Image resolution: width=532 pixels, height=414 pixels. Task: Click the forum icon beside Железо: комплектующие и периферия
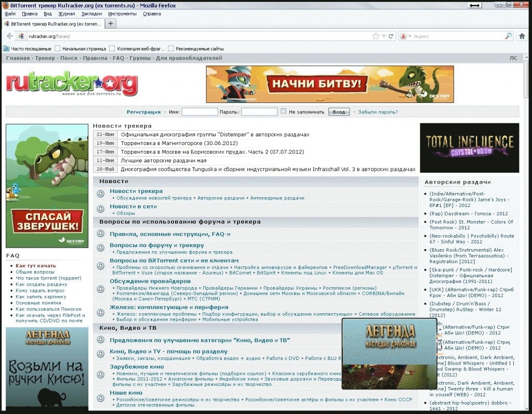click(x=100, y=313)
